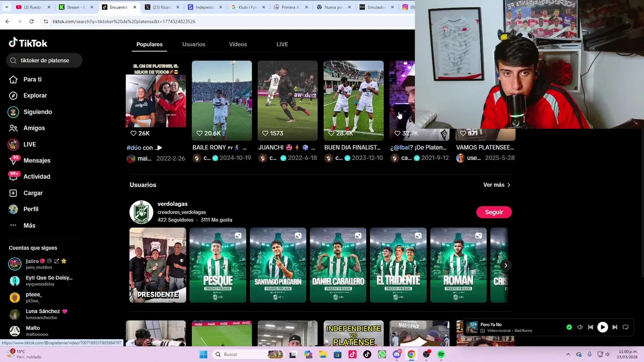Viewport: 644px width, 362px height.
Task: Skip to next track in media player
Action: pos(614,327)
